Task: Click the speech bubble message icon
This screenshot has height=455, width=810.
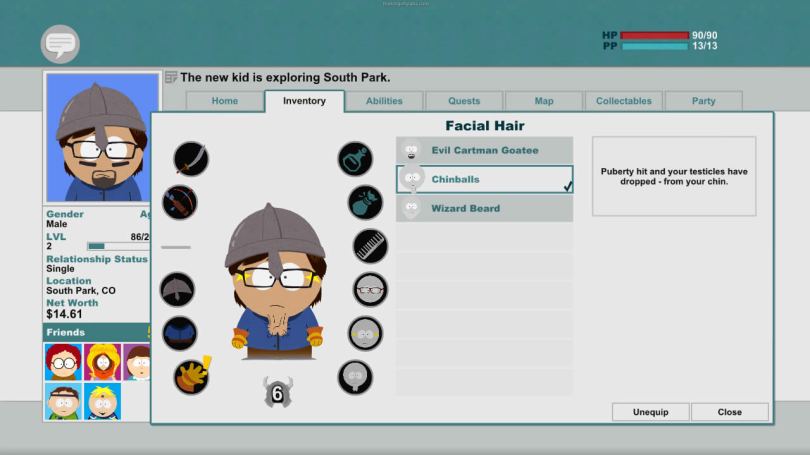Action: 60,44
